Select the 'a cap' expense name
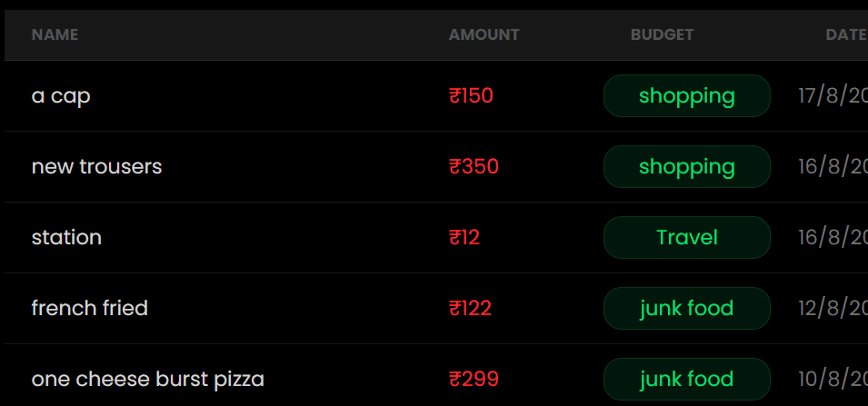The width and height of the screenshot is (868, 406). 61,95
